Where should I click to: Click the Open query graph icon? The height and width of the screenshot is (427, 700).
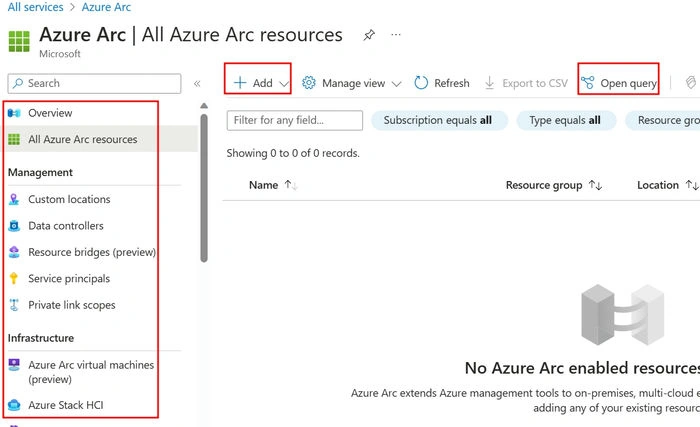click(x=588, y=83)
